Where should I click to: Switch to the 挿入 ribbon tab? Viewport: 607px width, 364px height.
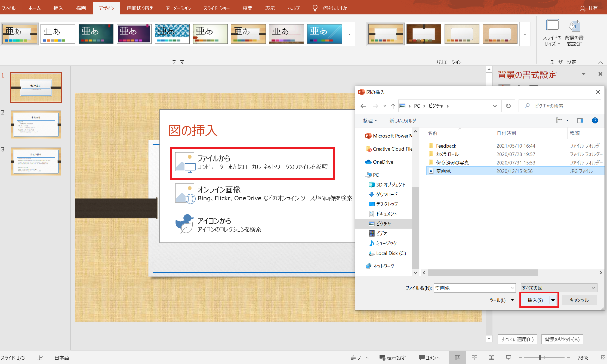[58, 8]
